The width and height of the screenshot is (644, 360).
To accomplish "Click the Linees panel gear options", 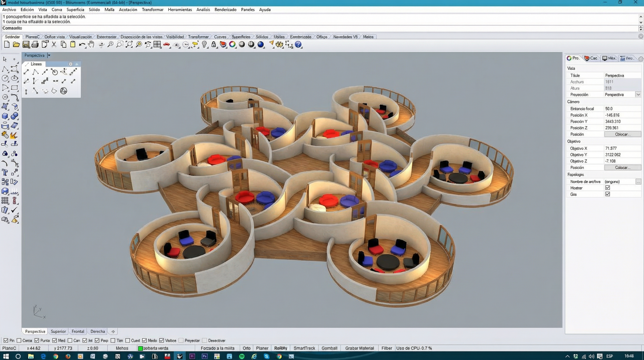I will tap(70, 64).
